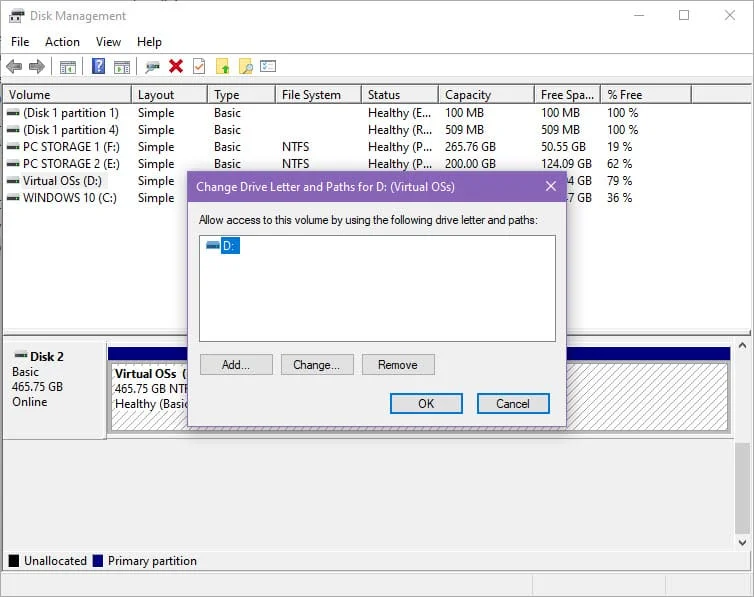Open the Action menu
This screenshot has height=597, width=754.
[62, 42]
